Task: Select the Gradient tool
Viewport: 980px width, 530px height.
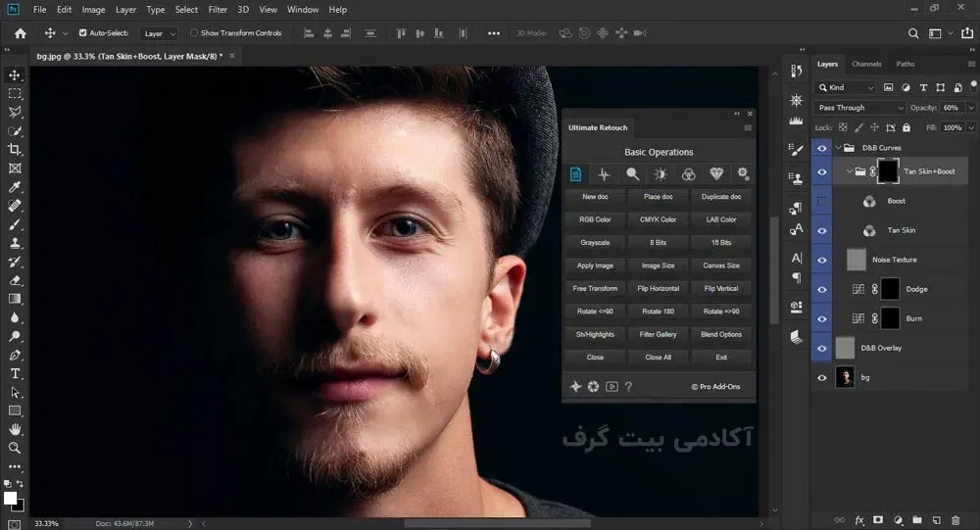Action: tap(15, 299)
